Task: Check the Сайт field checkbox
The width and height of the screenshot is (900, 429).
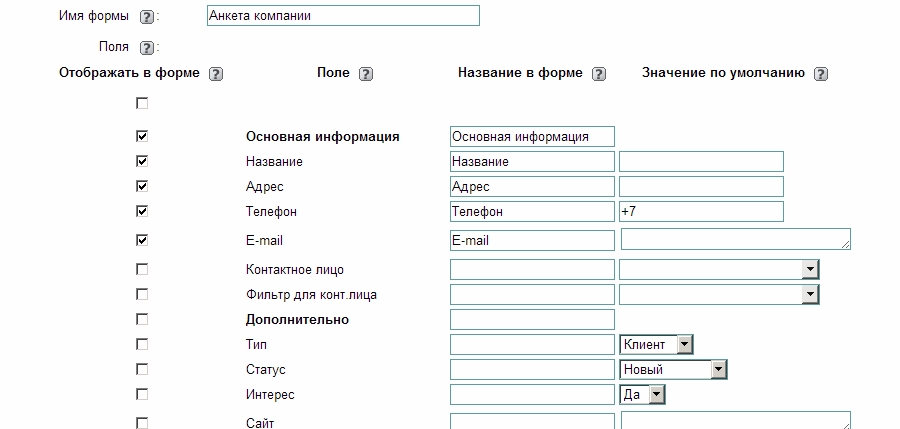Action: click(x=142, y=423)
